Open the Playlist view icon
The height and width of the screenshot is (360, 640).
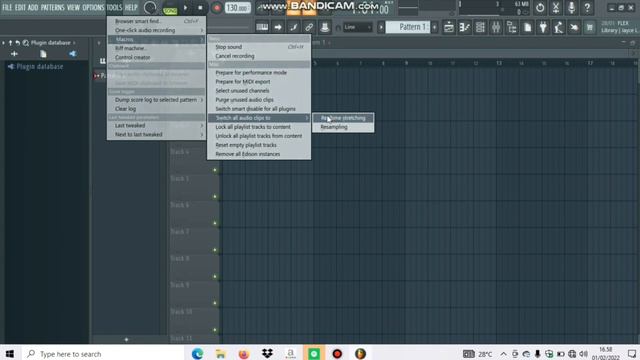pyautogui.click(x=449, y=27)
